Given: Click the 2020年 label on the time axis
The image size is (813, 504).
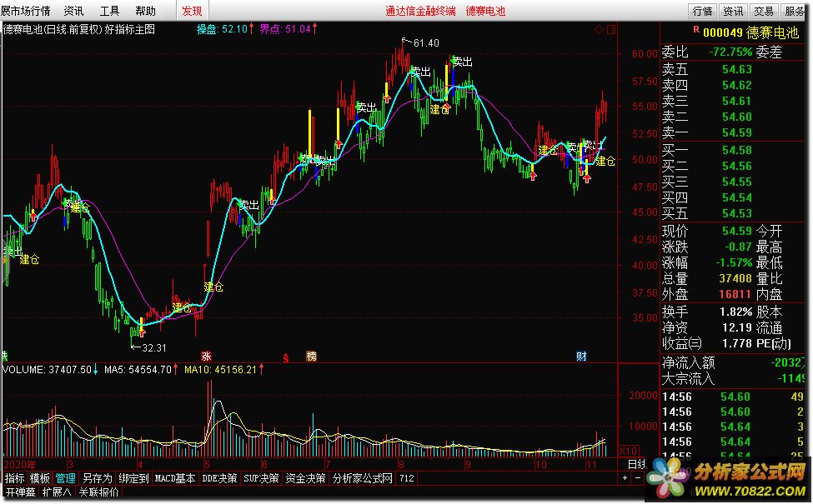Looking at the screenshot, I should [x=20, y=464].
